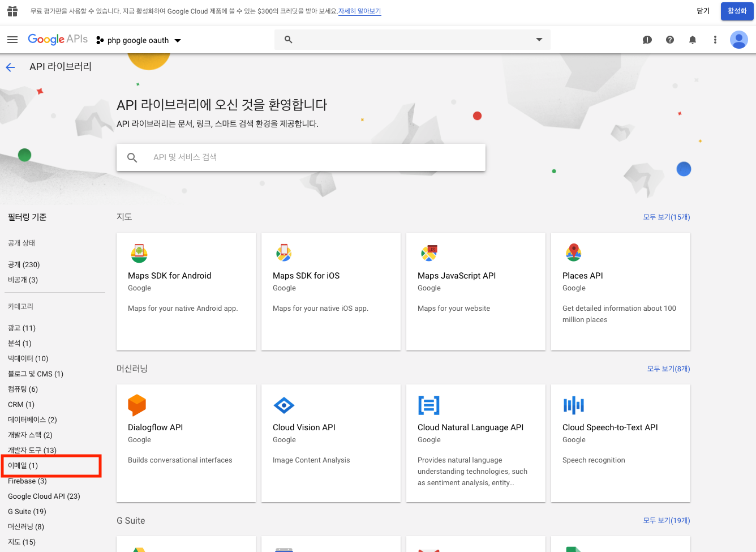The width and height of the screenshot is (756, 552).
Task: Filter by 빅데이터 (10) category
Action: [28, 358]
